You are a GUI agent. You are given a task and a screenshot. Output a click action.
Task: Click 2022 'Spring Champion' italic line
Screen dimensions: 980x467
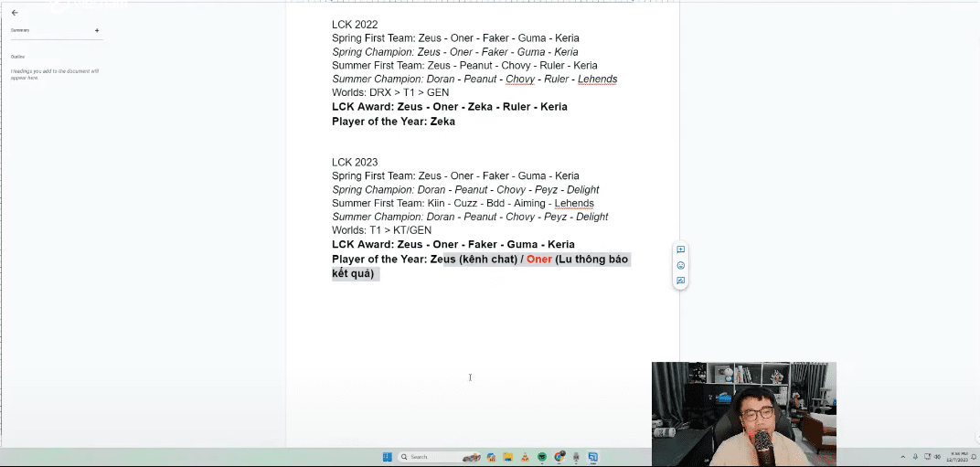coord(455,52)
